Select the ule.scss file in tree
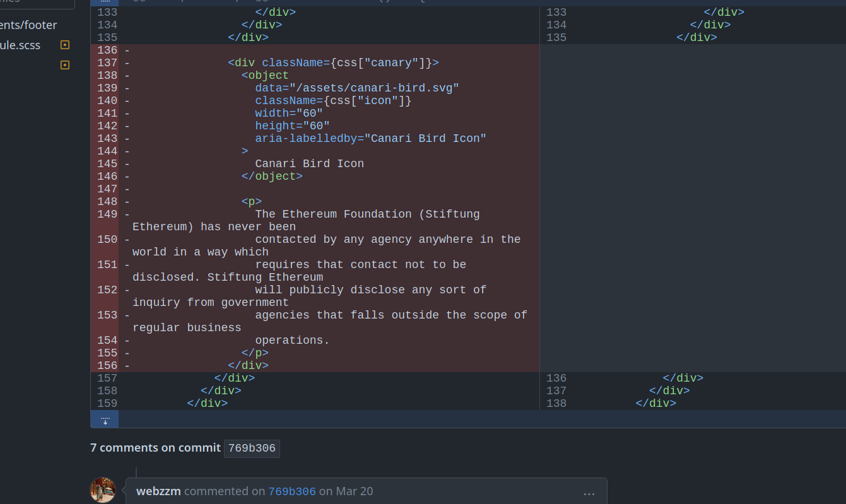 (20, 45)
